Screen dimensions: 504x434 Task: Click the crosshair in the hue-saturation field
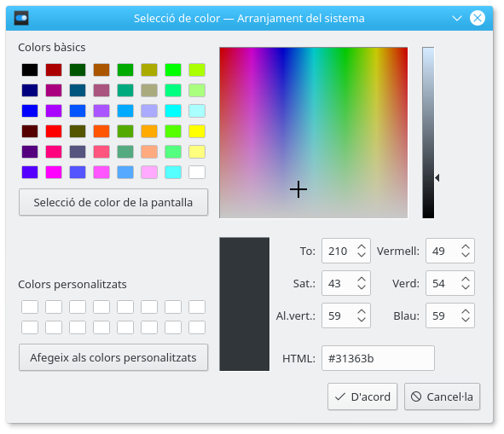point(298,189)
